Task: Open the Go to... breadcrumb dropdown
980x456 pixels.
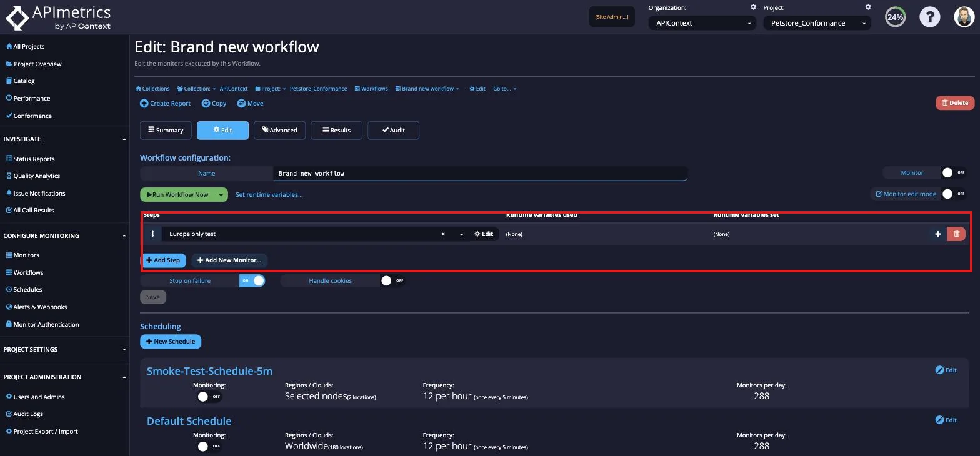Action: (x=505, y=89)
